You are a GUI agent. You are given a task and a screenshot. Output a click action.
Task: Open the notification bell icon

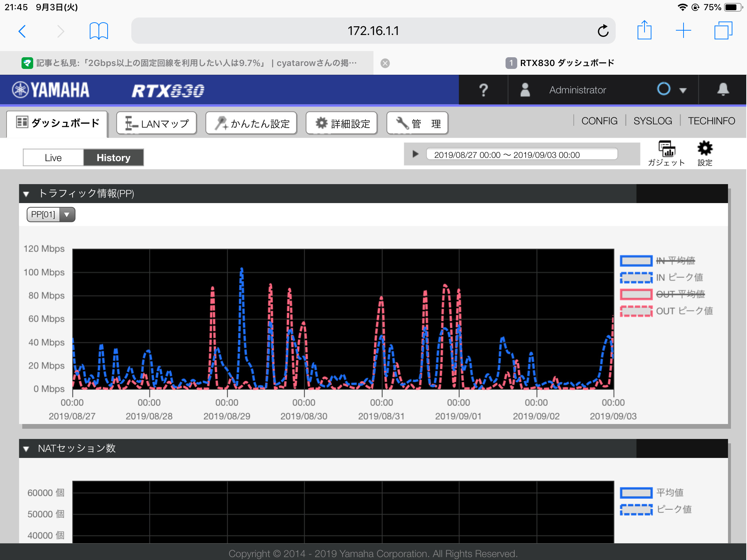(723, 90)
